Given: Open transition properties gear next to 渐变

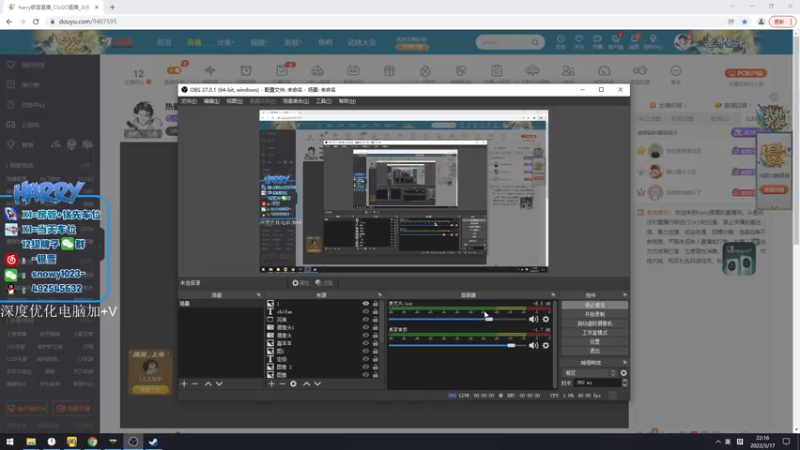Looking at the screenshot, I should pos(623,373).
